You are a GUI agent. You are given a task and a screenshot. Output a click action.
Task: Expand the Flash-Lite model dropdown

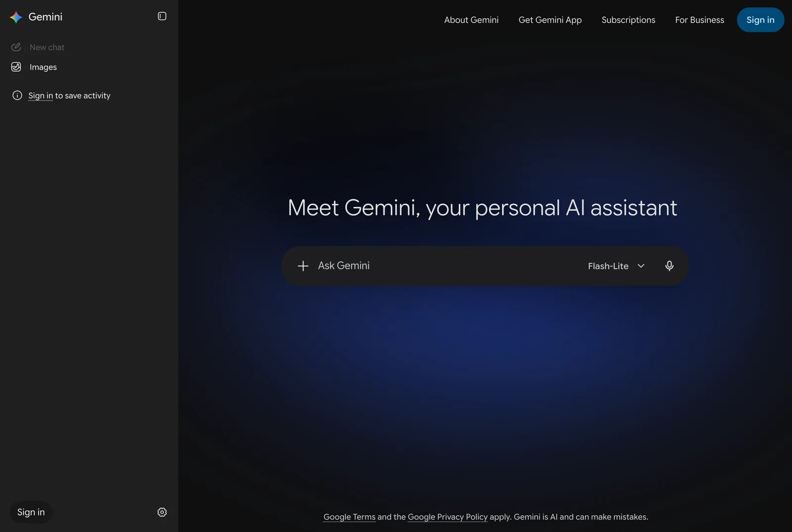pyautogui.click(x=616, y=266)
